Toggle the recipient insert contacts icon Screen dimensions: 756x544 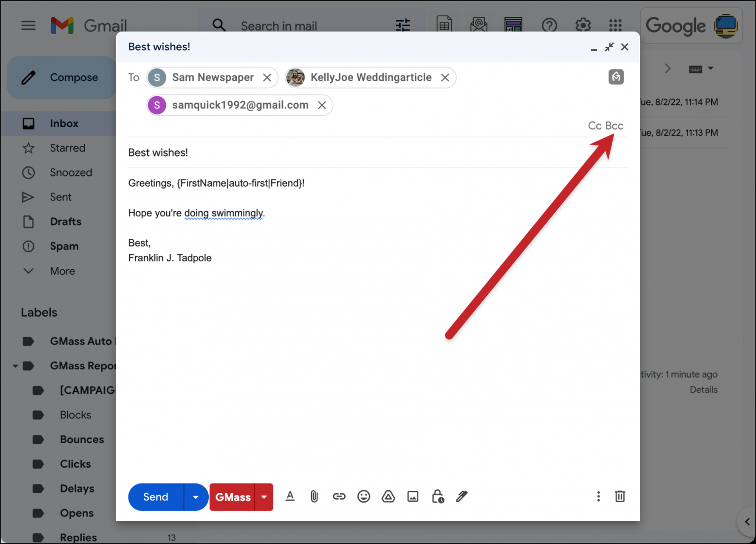coord(616,77)
